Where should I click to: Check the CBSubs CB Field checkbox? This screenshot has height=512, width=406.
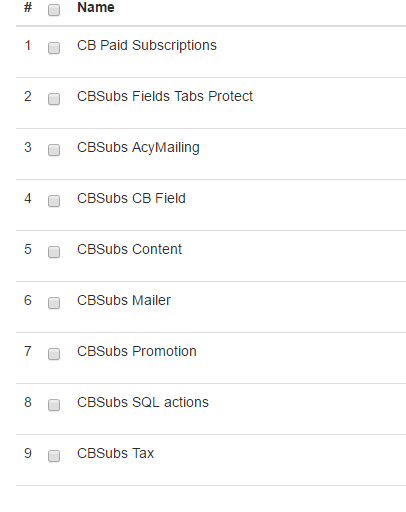click(54, 201)
